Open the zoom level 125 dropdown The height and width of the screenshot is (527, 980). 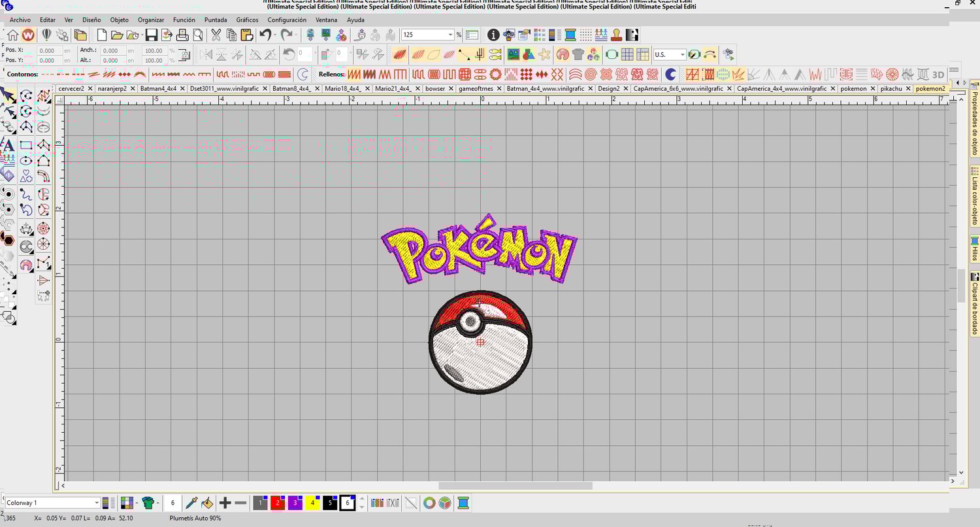point(451,35)
